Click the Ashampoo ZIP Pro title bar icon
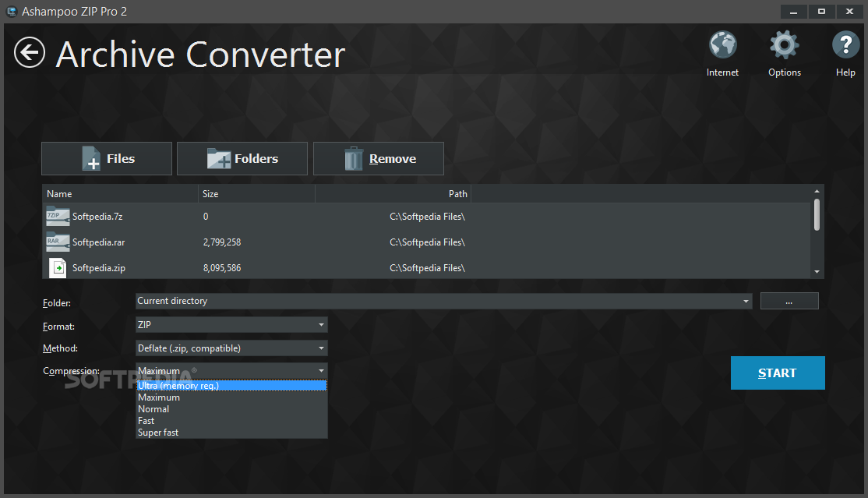 12,11
